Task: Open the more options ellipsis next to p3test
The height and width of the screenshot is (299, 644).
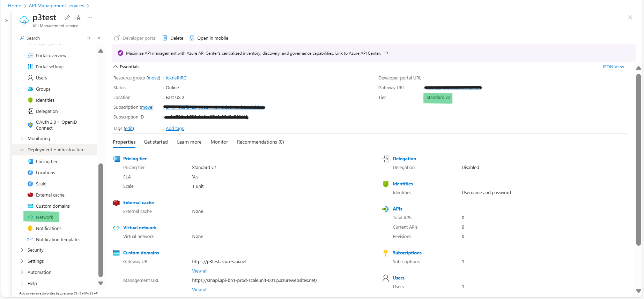Action: point(90,17)
